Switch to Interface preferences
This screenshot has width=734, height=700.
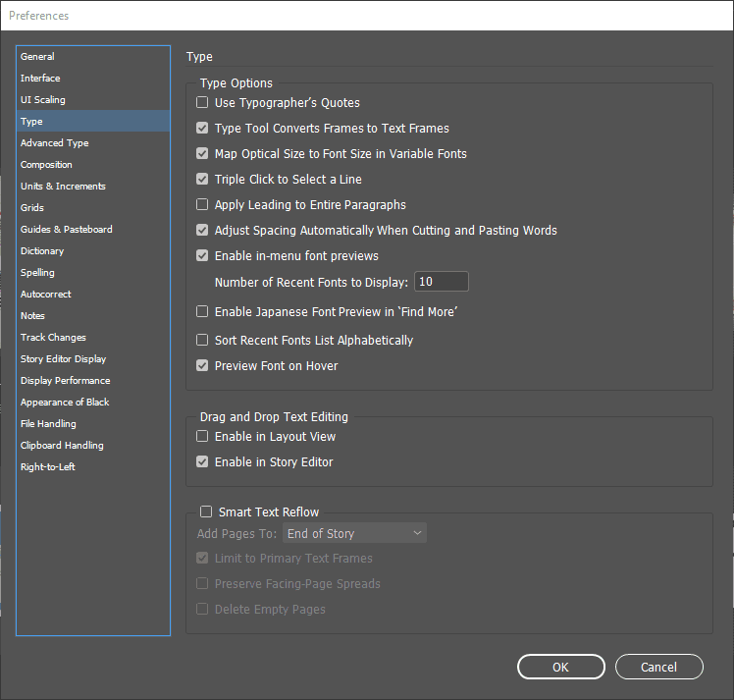click(x=93, y=79)
